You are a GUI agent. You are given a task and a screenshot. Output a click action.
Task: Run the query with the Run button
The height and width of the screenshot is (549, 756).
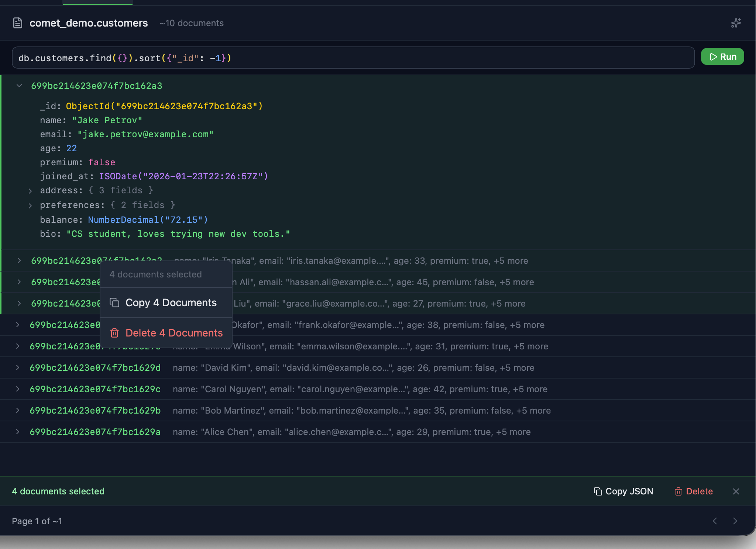point(722,57)
